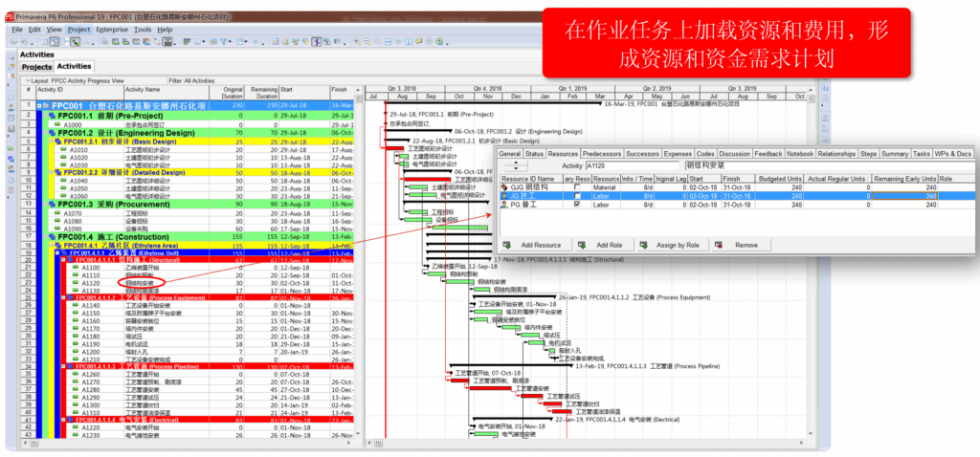Collapse FPC001.2.1 Basic Design group
The width and height of the screenshot is (980, 457).
pyautogui.click(x=52, y=141)
